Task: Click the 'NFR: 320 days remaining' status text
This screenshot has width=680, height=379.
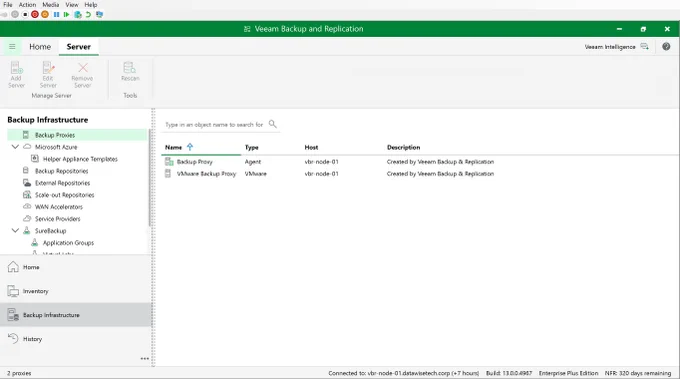Action: point(638,373)
